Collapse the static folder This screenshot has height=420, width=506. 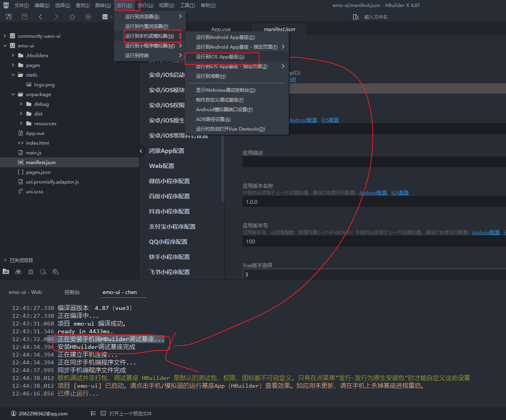[x=13, y=75]
